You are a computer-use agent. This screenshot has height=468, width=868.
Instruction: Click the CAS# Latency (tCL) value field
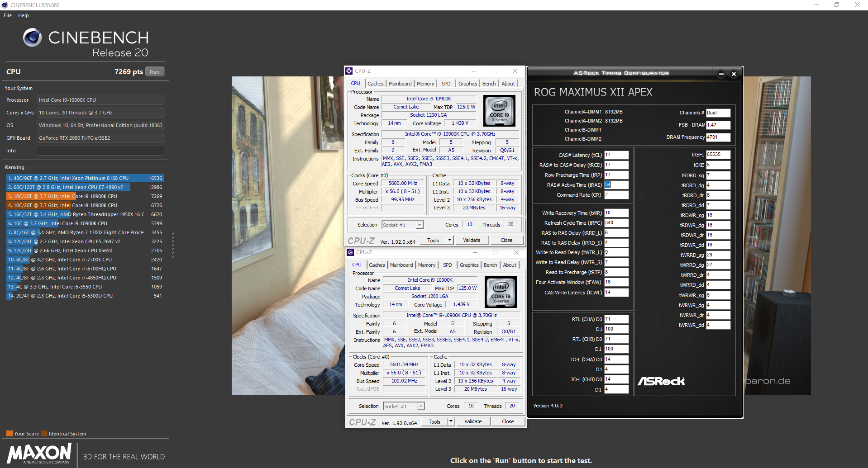tap(616, 155)
